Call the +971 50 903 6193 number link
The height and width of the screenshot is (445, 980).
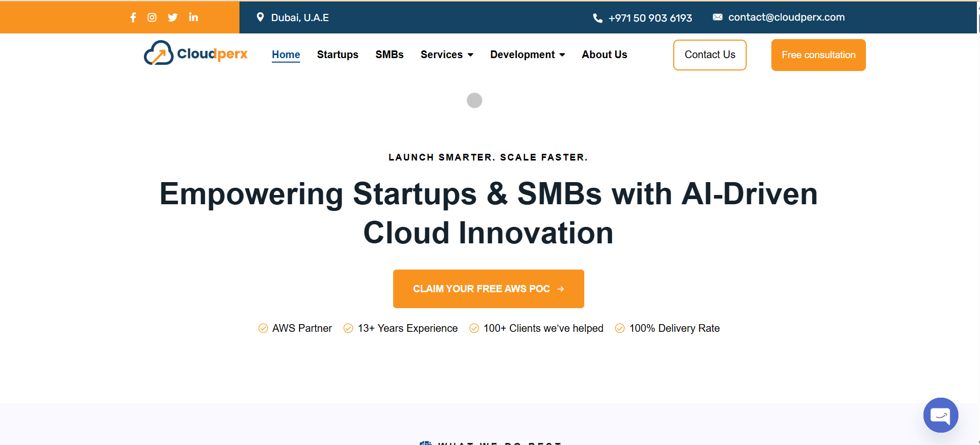[x=650, y=18]
